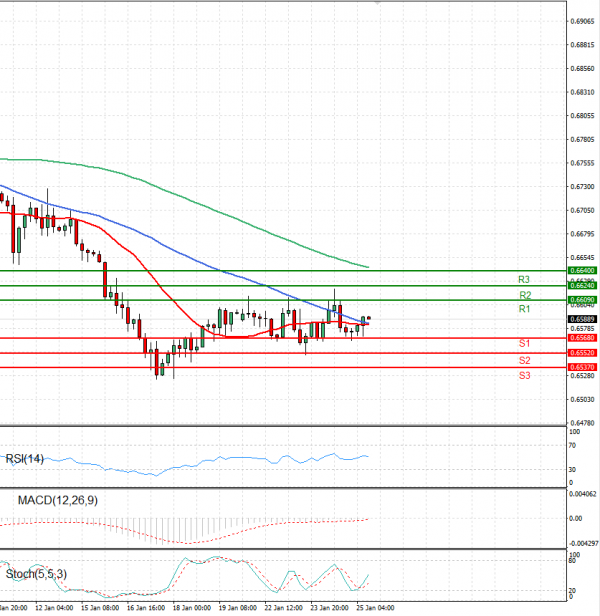Select the RSI(14) indicator label

[24, 458]
